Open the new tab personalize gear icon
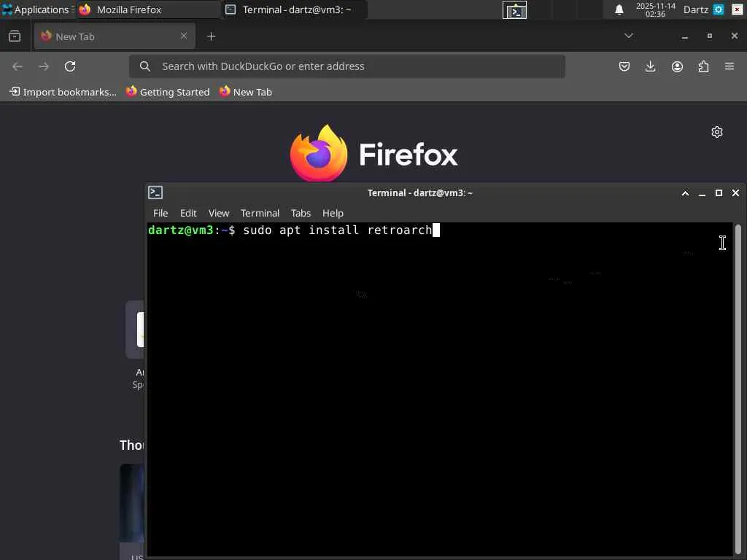This screenshot has height=560, width=747. click(x=717, y=132)
